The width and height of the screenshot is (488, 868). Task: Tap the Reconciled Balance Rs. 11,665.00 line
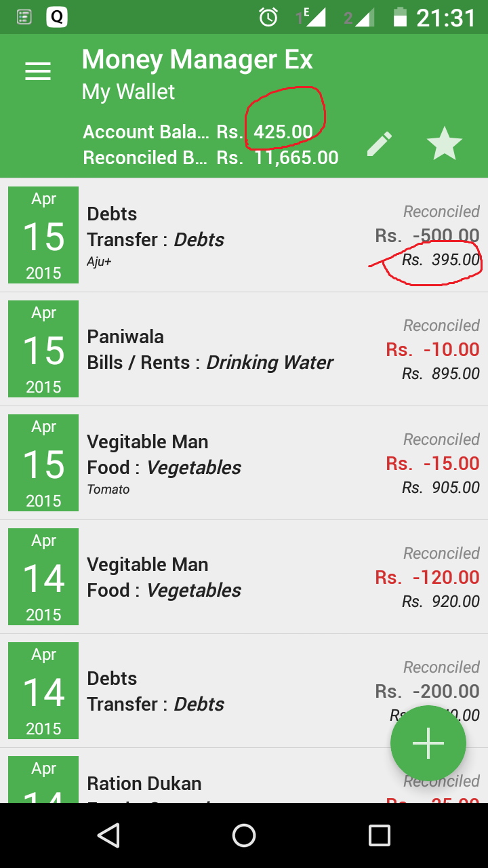coord(210,157)
